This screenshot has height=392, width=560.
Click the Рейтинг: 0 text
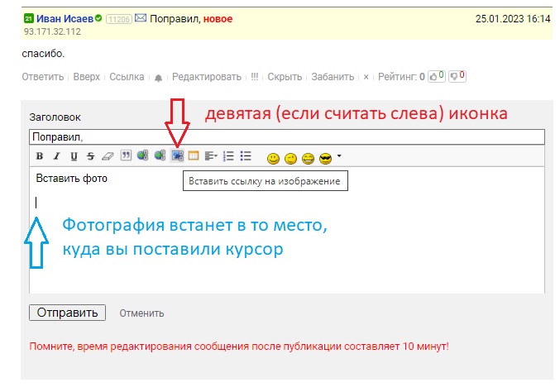[x=401, y=77]
